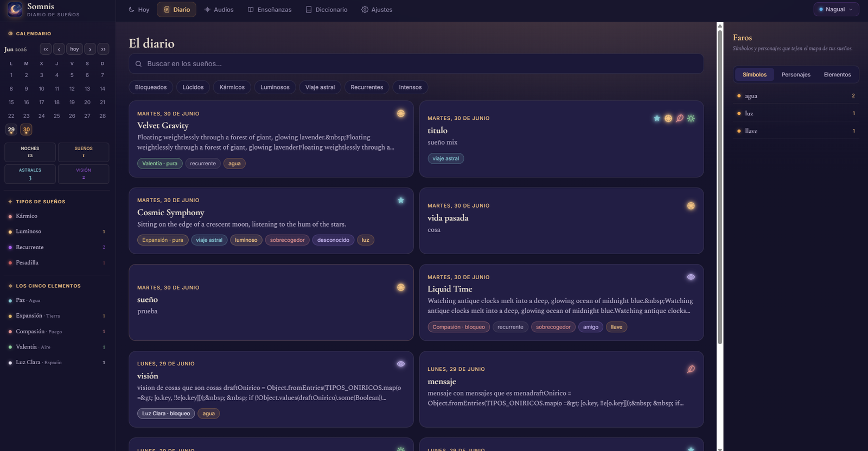The height and width of the screenshot is (451, 868).
Task: Click the feather icon on mensaje card
Action: coord(691,369)
